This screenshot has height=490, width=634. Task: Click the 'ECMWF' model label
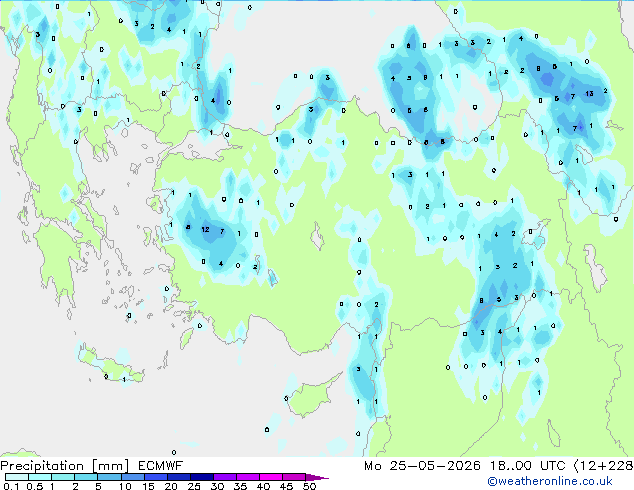161,466
